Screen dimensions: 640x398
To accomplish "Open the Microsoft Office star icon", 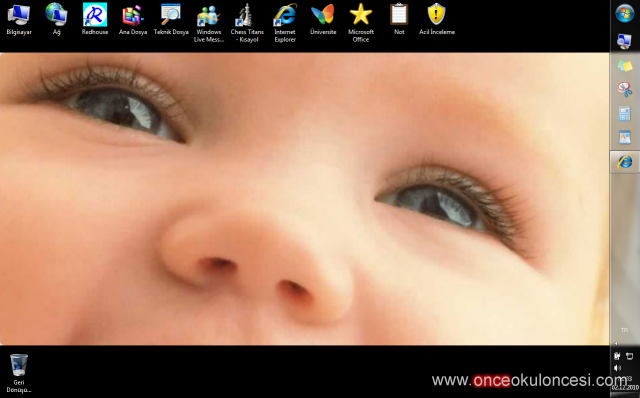I will point(361,23).
